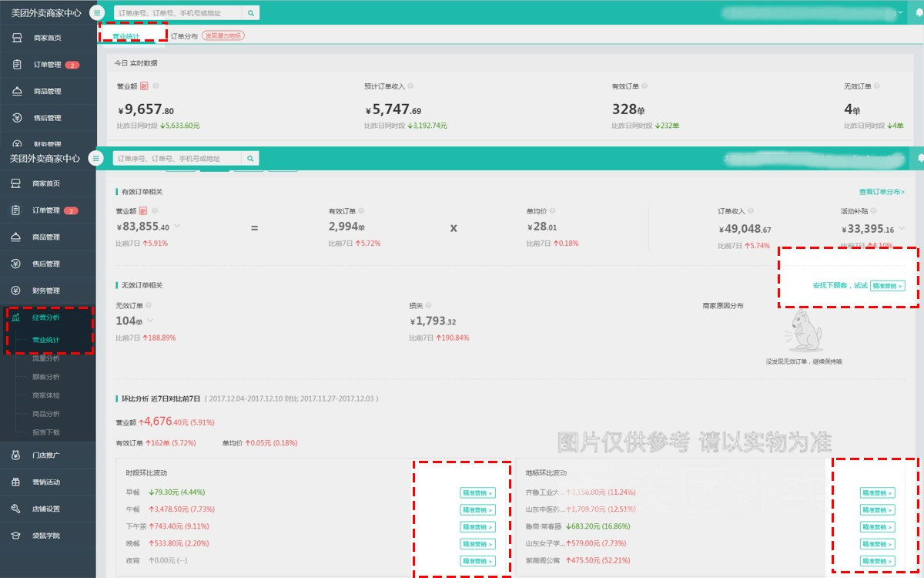Click the 美团外卖商家中心 title in top header

(x=45, y=12)
